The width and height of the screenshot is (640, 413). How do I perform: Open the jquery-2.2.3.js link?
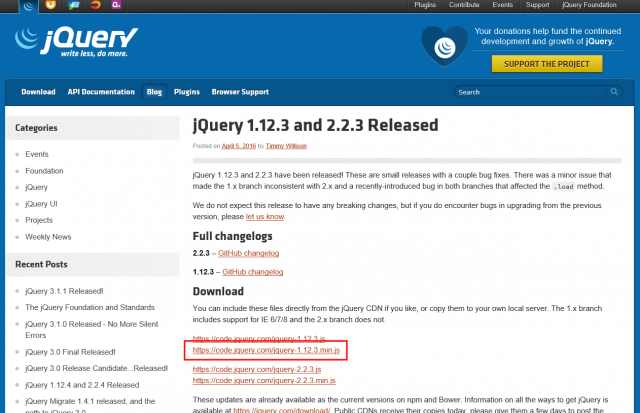coord(257,369)
